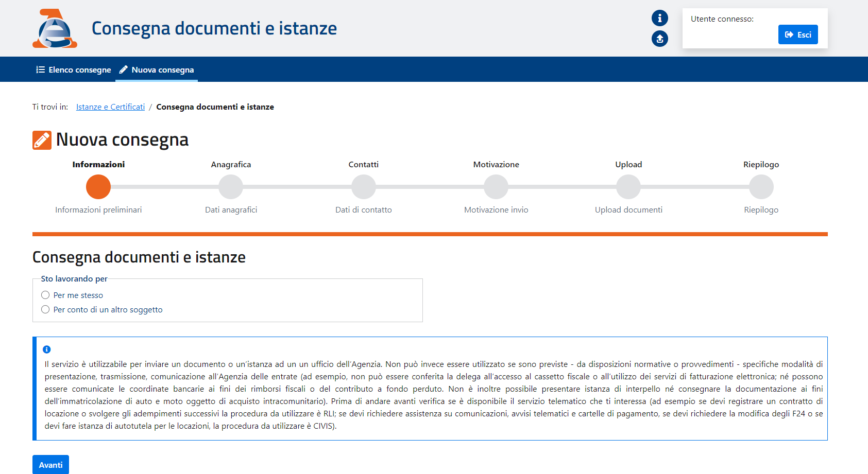The image size is (868, 474).
Task: Click the upload circle icon in header
Action: pos(660,39)
